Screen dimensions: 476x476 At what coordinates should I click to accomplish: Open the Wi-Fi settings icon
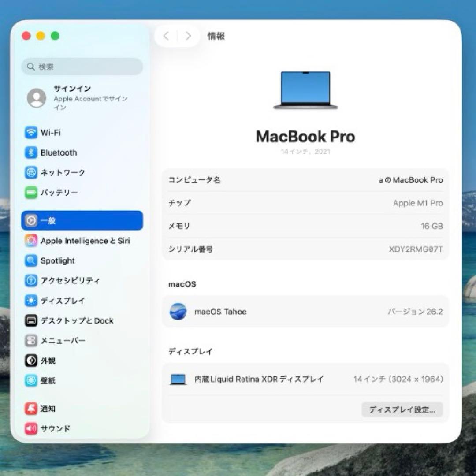[x=31, y=133]
